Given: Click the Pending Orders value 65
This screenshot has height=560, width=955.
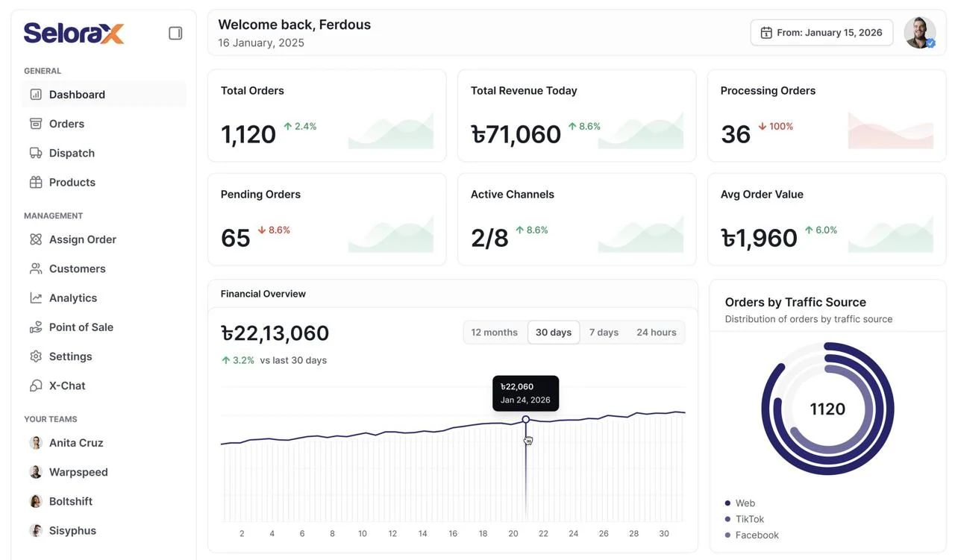Looking at the screenshot, I should pos(236,238).
